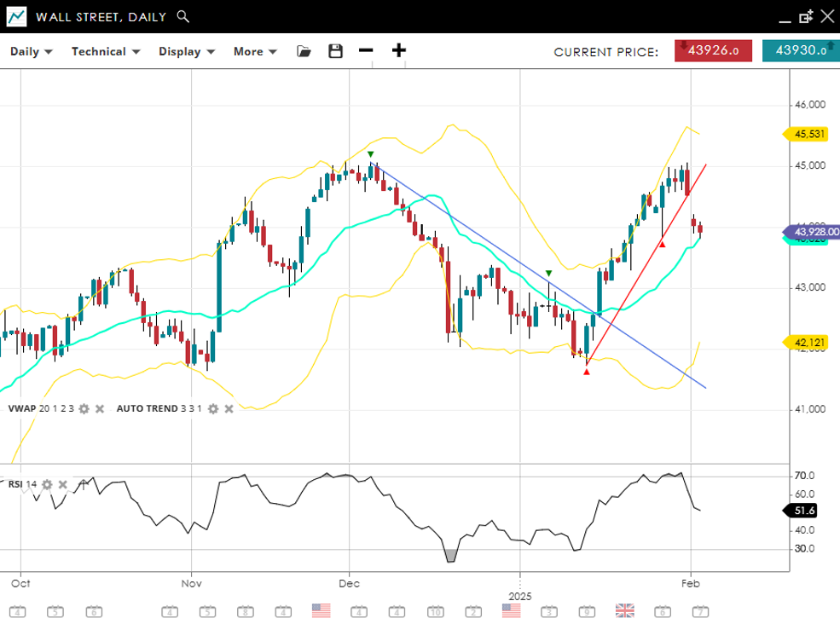Open the symbol search magnifier icon

182,16
